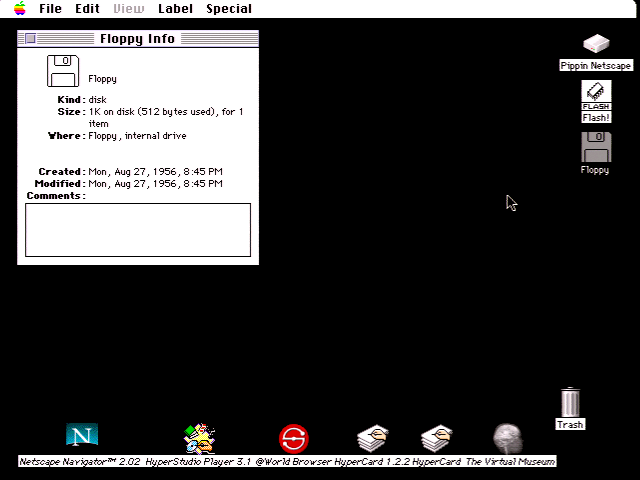This screenshot has width=640, height=480.
Task: Select the HyperCard 1.2.2 icon
Action: 373,438
